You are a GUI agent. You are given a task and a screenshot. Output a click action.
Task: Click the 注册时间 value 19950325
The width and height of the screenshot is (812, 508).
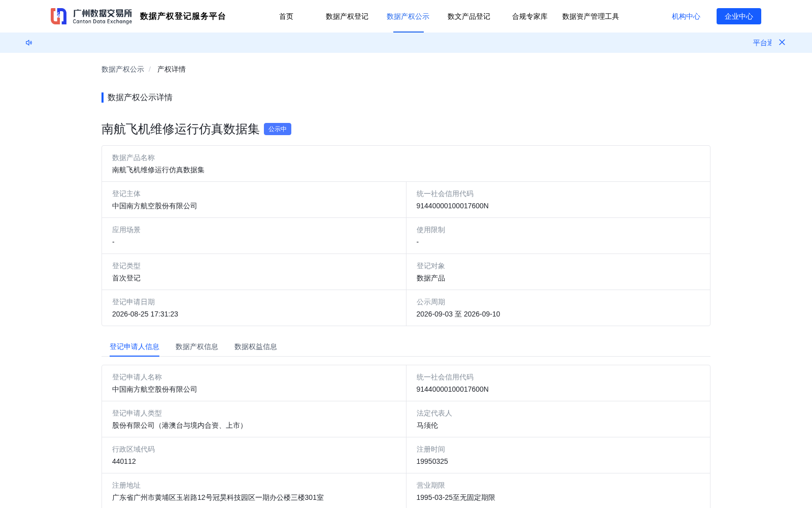(432, 461)
